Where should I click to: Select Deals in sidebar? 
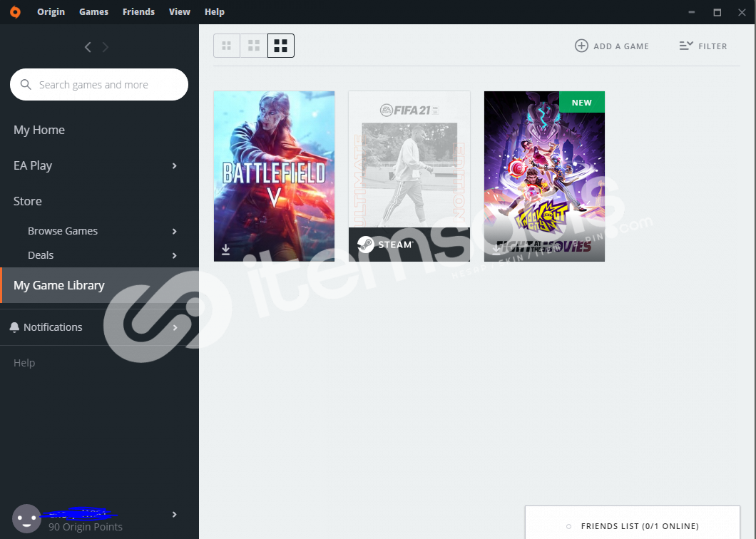click(41, 255)
